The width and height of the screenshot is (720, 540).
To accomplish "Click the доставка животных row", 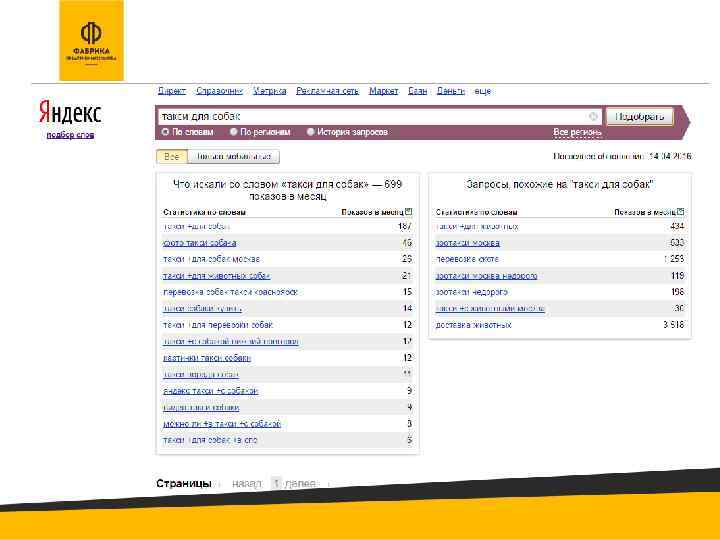I will 560,325.
